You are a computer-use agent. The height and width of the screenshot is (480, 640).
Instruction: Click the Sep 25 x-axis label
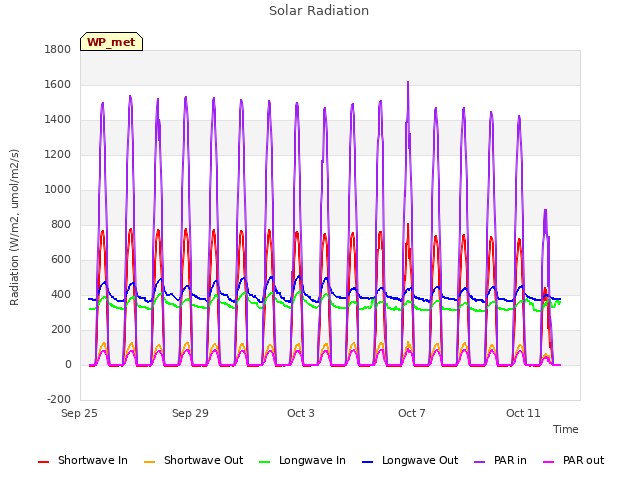[79, 413]
